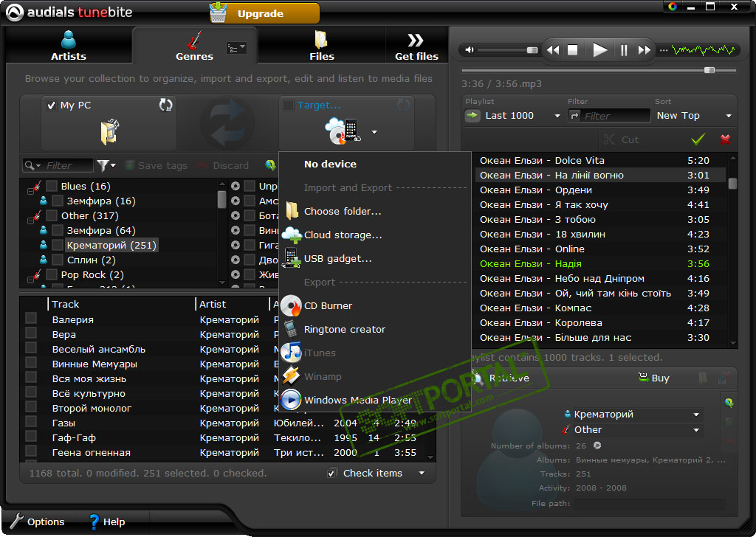Open the Крематорий artist dropdown

[x=695, y=415]
